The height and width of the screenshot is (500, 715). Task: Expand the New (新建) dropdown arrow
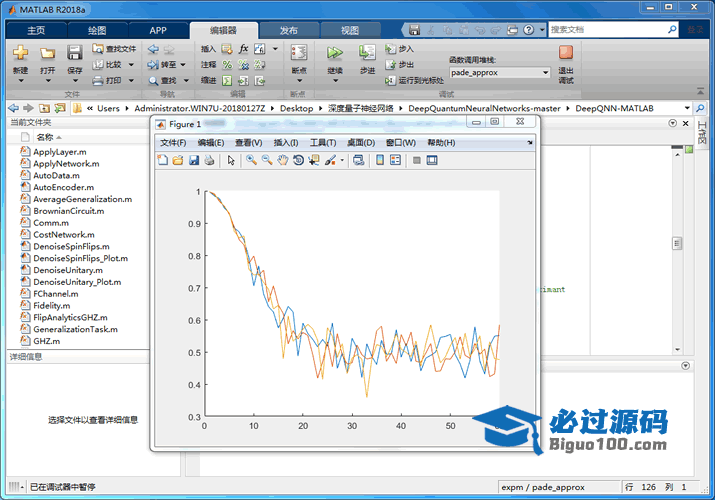pos(21,81)
